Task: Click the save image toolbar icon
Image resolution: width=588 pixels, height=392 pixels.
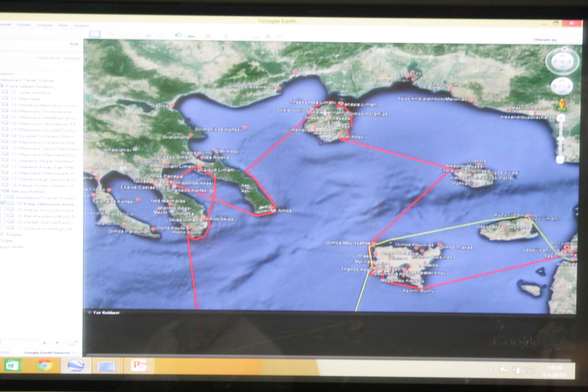Action: pyautogui.click(x=268, y=36)
